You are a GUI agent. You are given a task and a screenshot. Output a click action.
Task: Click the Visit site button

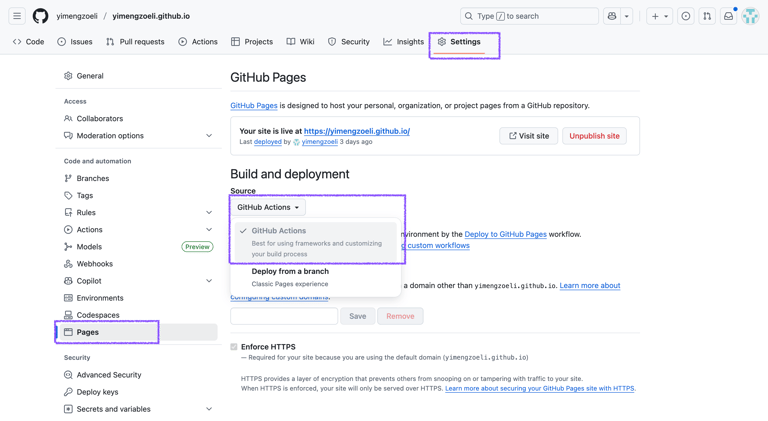[528, 136]
